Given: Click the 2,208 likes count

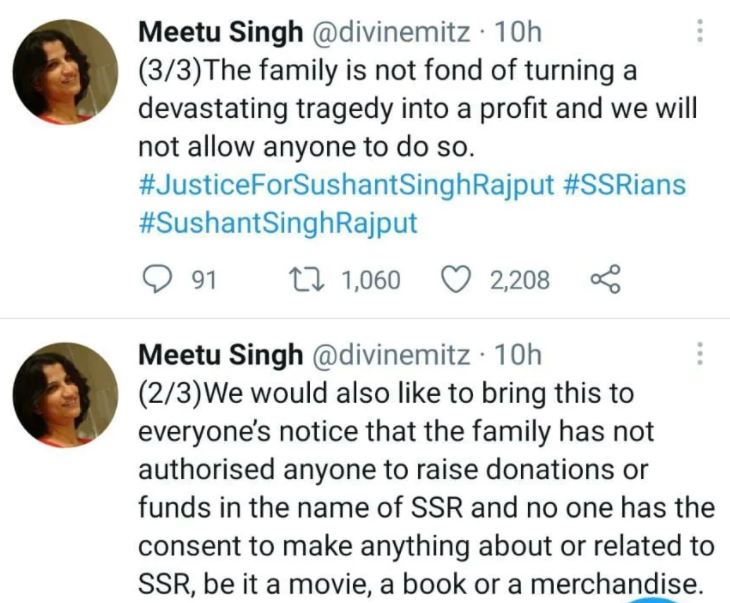Looking at the screenshot, I should coord(519,280).
